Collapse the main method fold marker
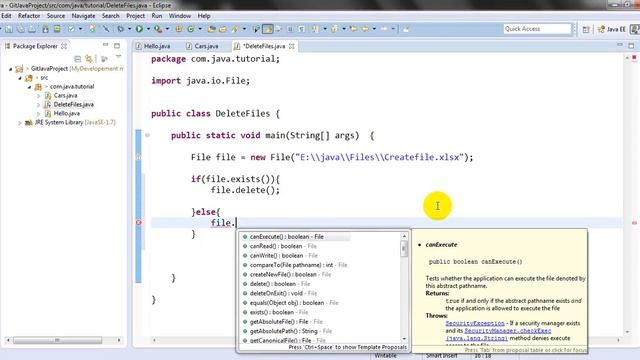Screen dimensions: 640x360 click(x=147, y=135)
